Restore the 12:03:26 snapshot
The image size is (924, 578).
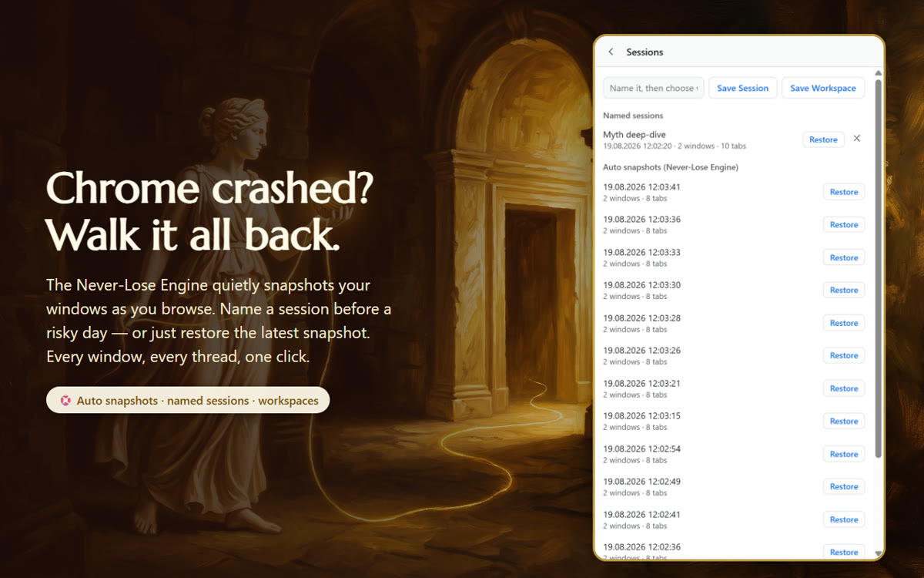tap(844, 356)
